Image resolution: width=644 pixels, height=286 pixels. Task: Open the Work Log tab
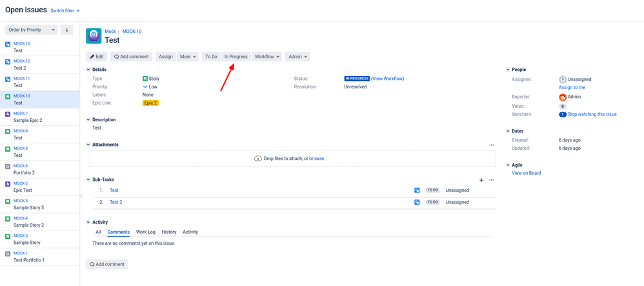click(x=145, y=232)
